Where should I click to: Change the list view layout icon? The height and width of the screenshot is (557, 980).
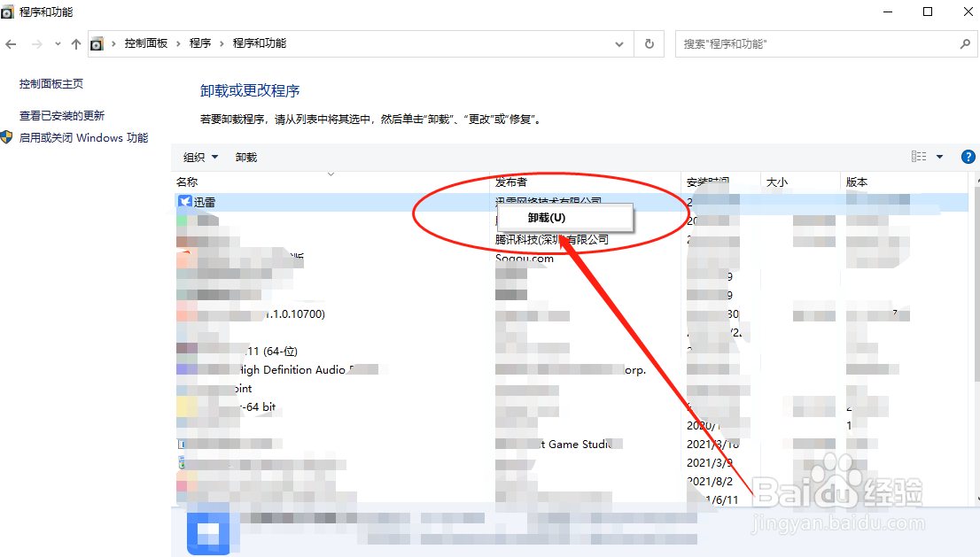tap(919, 157)
